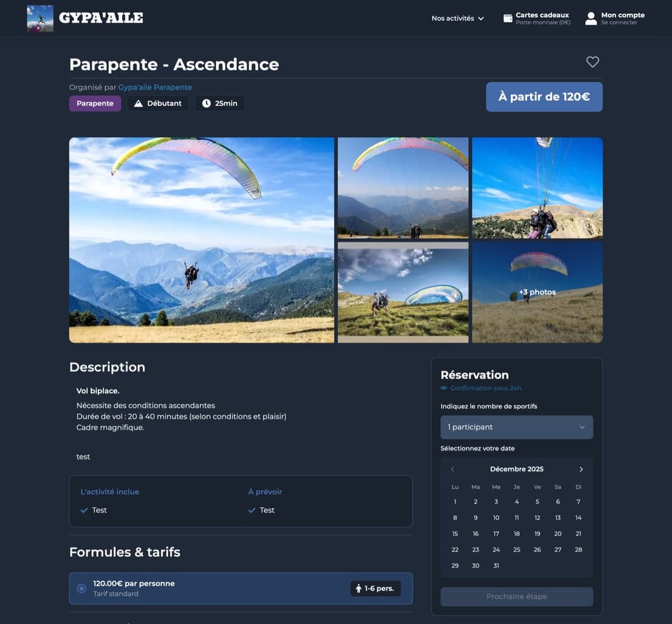Click the checkmark beside Test under L'activité inclue
672x624 pixels.
(x=83, y=510)
